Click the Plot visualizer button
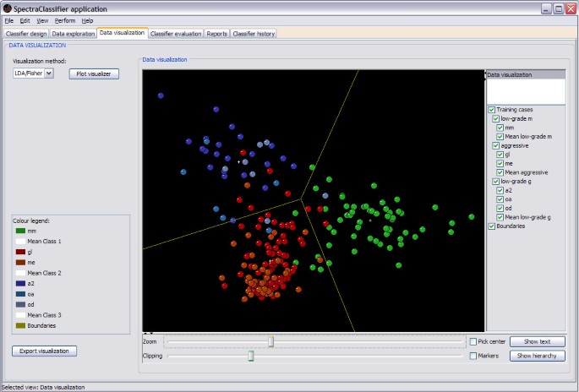This screenshot has height=392, width=579. tap(94, 73)
